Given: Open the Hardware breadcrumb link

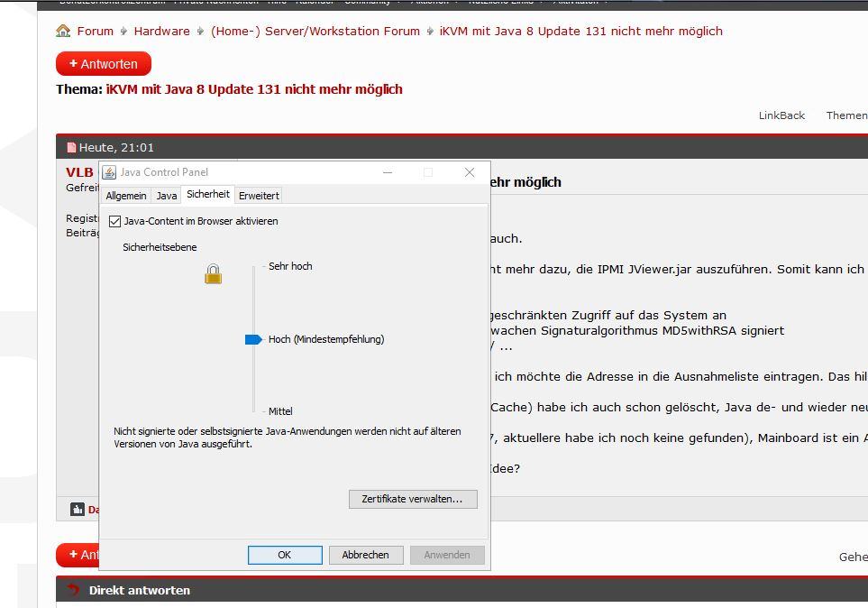Looking at the screenshot, I should [x=161, y=31].
